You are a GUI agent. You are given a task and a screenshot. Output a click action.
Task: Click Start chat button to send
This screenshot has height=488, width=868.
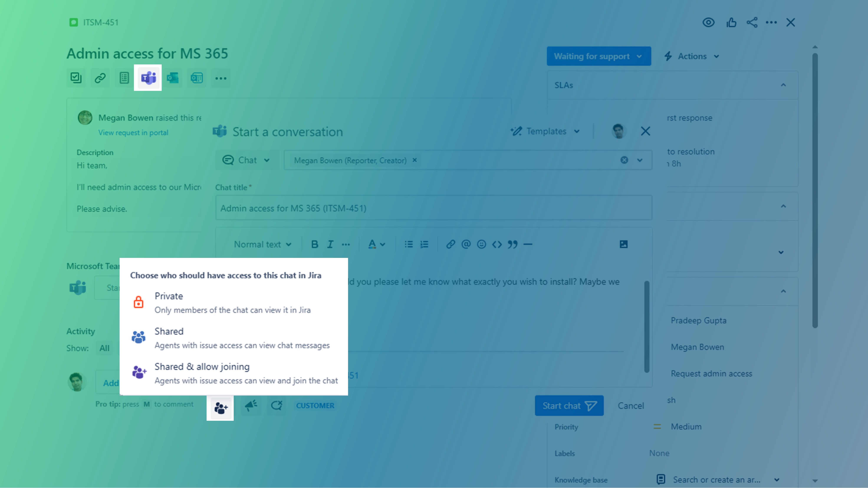[568, 405]
